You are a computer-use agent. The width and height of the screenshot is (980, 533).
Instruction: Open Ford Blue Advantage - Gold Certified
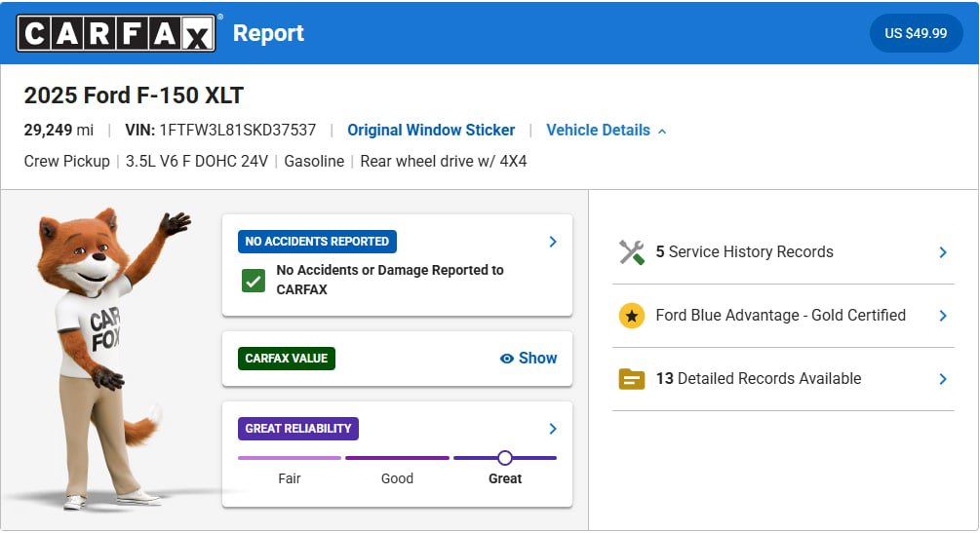pos(783,316)
